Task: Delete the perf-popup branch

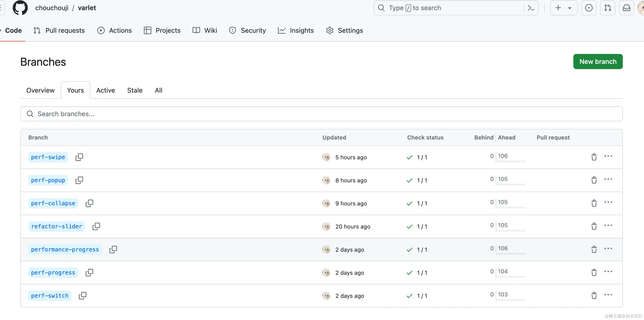Action: click(x=594, y=180)
